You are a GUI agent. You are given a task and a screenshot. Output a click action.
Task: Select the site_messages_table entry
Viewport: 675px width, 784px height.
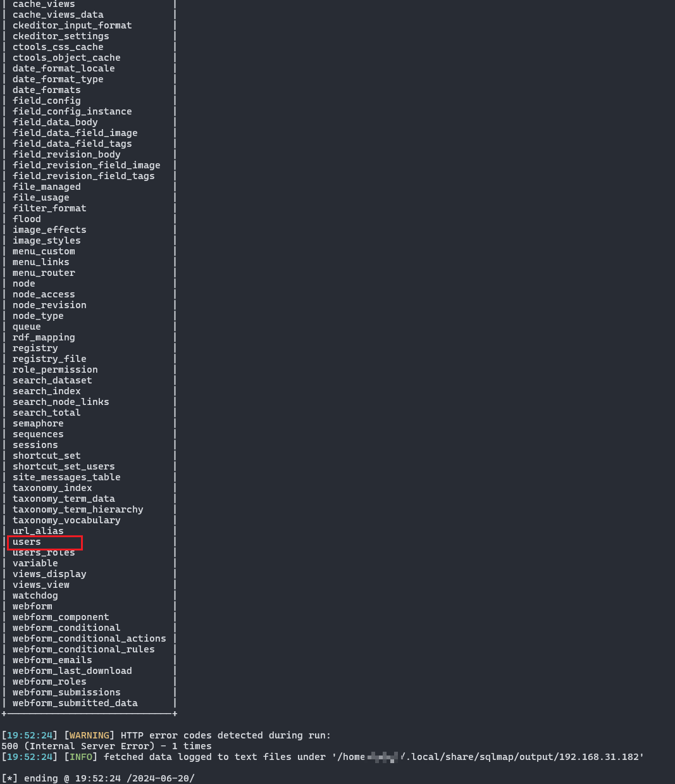(x=66, y=478)
